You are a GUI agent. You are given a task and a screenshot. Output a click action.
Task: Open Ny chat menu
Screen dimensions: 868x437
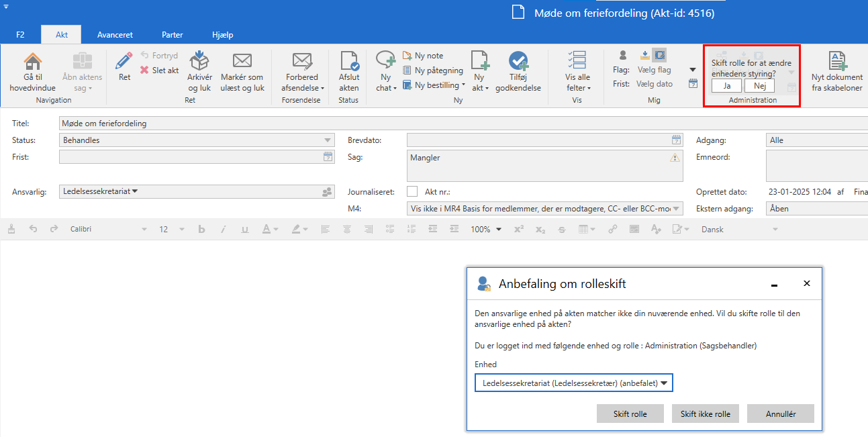[x=385, y=72]
